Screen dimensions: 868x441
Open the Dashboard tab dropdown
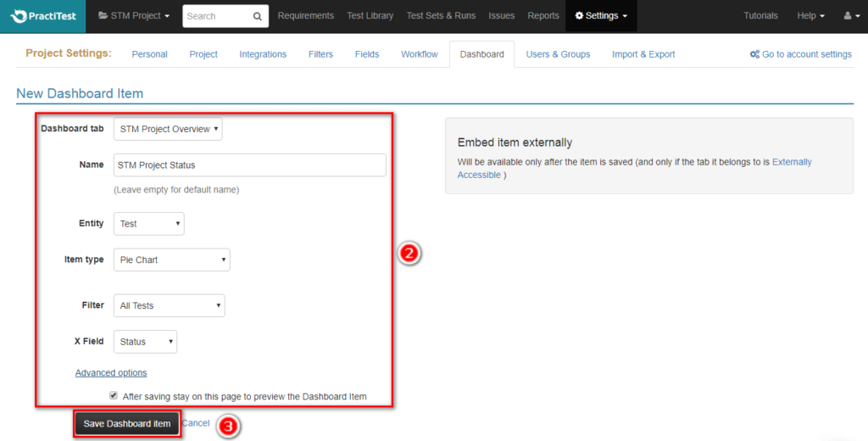168,129
